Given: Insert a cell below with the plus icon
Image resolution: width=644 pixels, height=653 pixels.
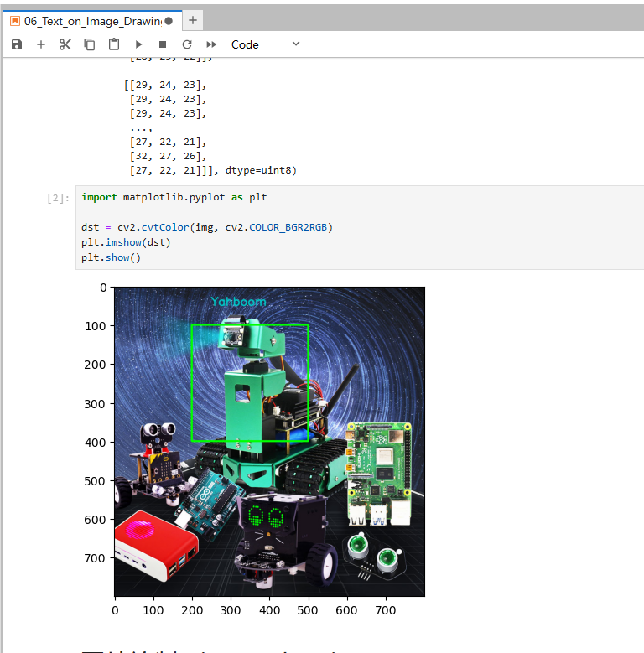Looking at the screenshot, I should tap(41, 44).
